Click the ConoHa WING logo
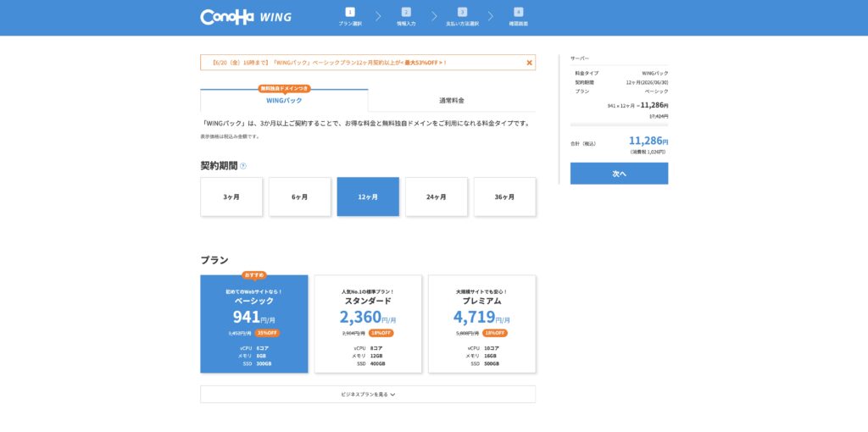Image resolution: width=868 pixels, height=432 pixels. [x=246, y=17]
